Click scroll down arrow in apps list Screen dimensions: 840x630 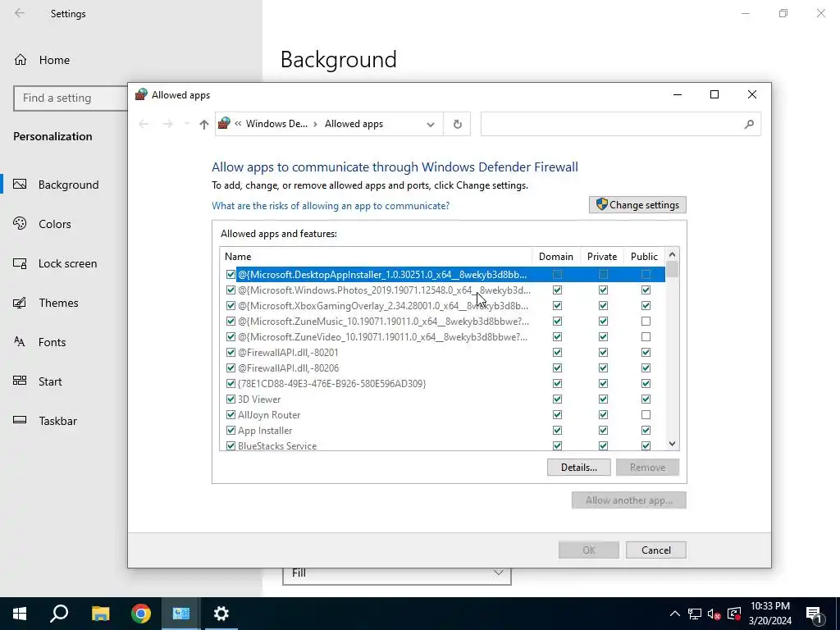coord(673,444)
